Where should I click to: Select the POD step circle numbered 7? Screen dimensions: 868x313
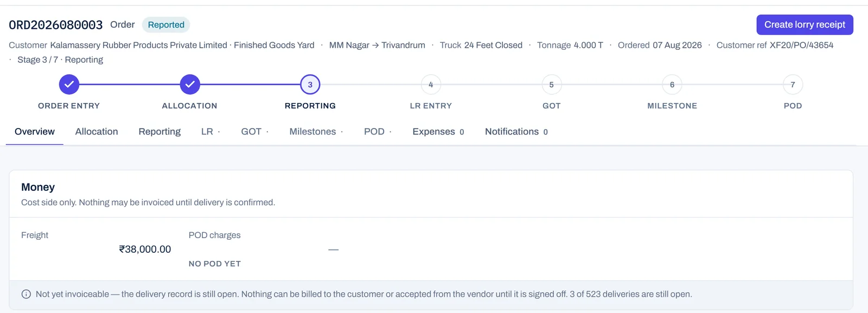[x=793, y=85]
